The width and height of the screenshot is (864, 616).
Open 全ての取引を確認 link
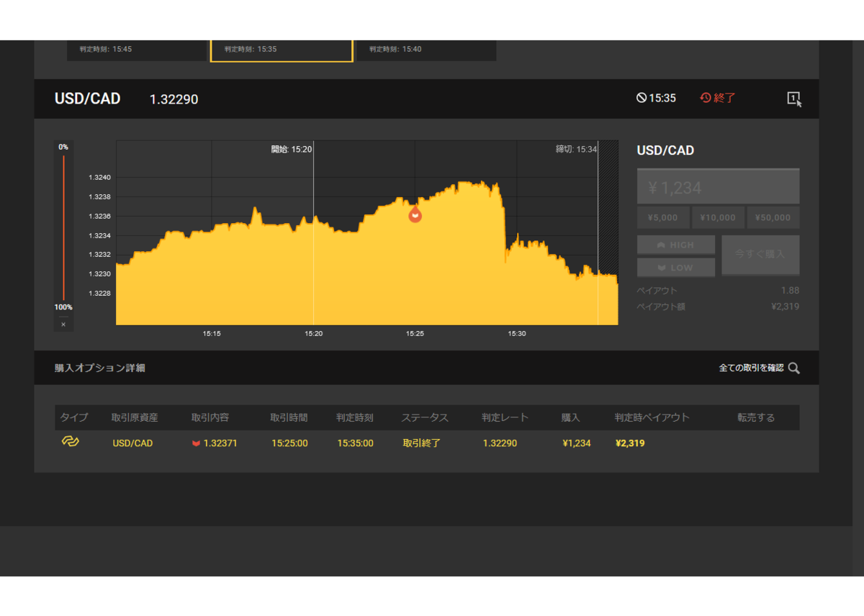(751, 368)
